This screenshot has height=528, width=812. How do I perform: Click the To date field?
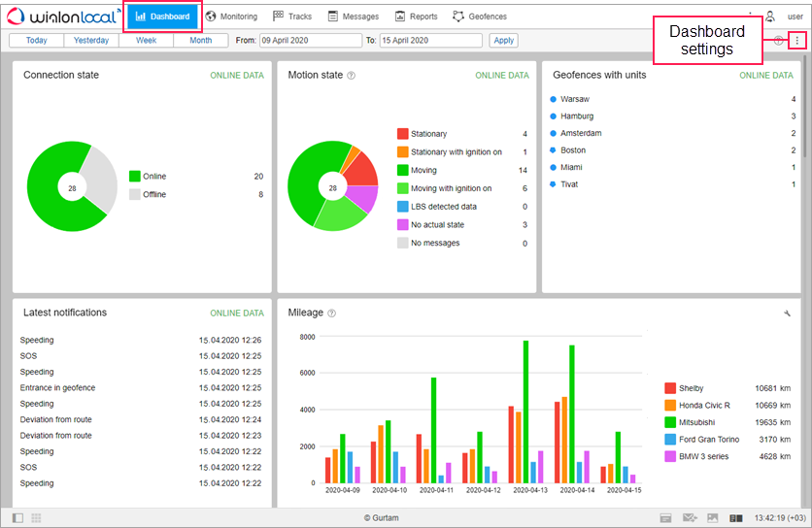[430, 41]
